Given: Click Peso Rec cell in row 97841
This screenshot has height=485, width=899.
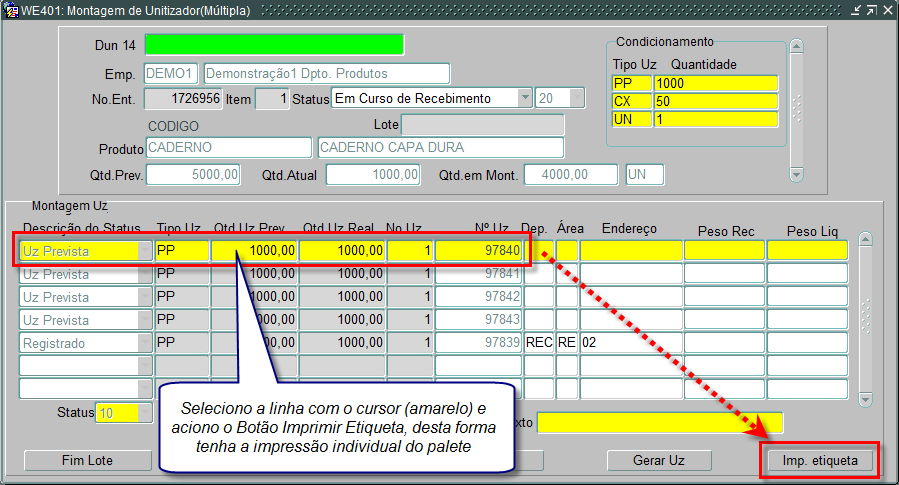Looking at the screenshot, I should [724, 274].
